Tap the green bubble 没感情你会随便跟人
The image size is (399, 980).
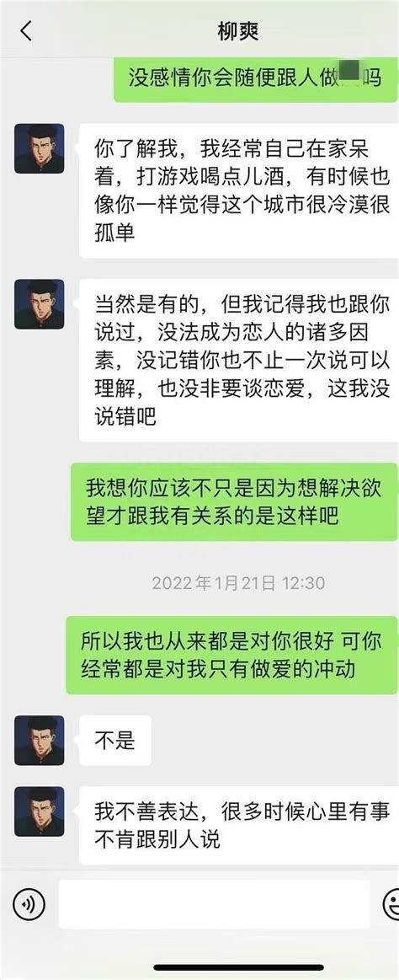pos(255,78)
